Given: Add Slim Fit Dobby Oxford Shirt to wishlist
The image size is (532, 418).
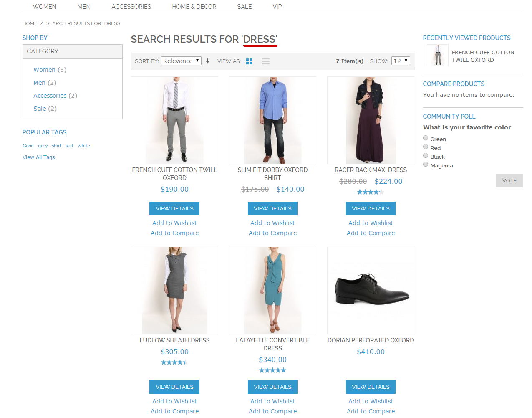Looking at the screenshot, I should (x=272, y=223).
